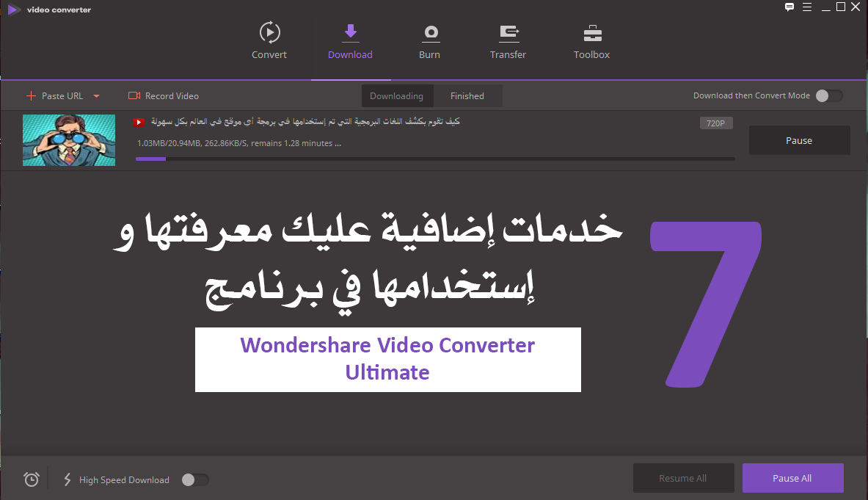Click the 1.03MB/20.94MB download status text
The image size is (868, 500).
click(239, 143)
